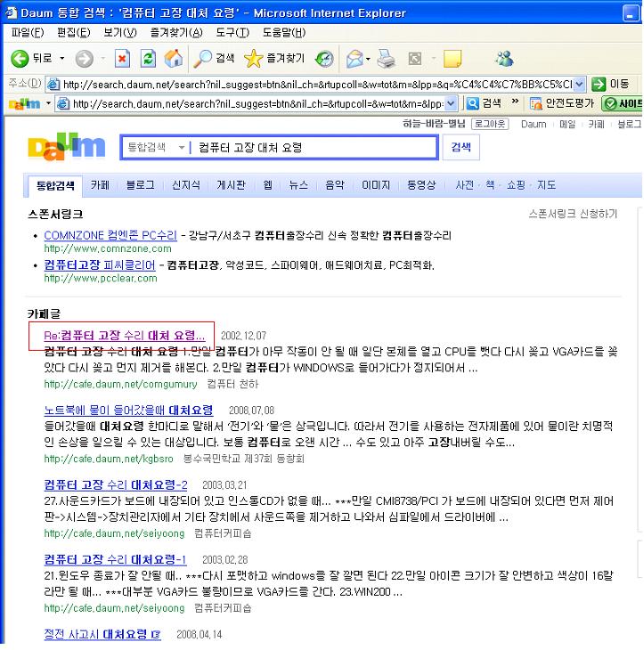Screen dimensions: 644x650
Task: Open the Daum toolbar URL dropdown
Action: point(452,103)
